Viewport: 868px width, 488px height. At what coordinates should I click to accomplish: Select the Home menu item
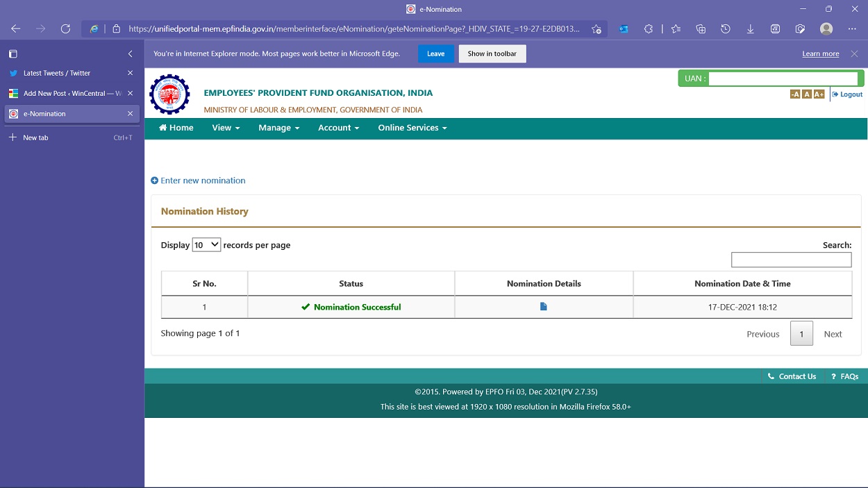pyautogui.click(x=175, y=128)
